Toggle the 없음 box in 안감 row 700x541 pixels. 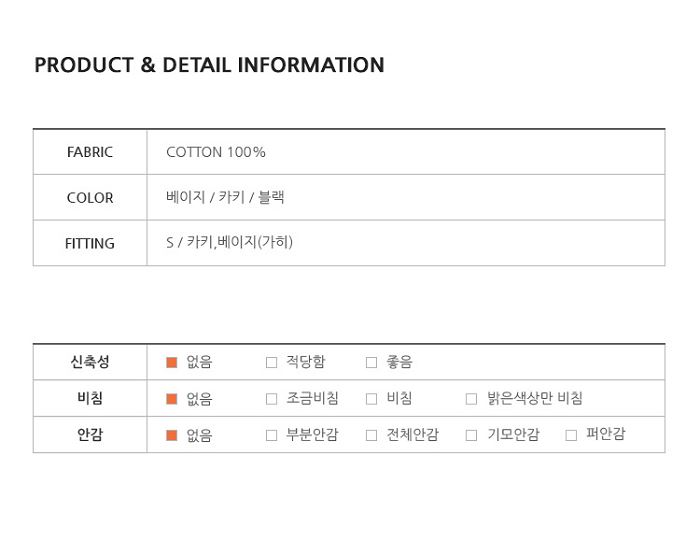(171, 435)
